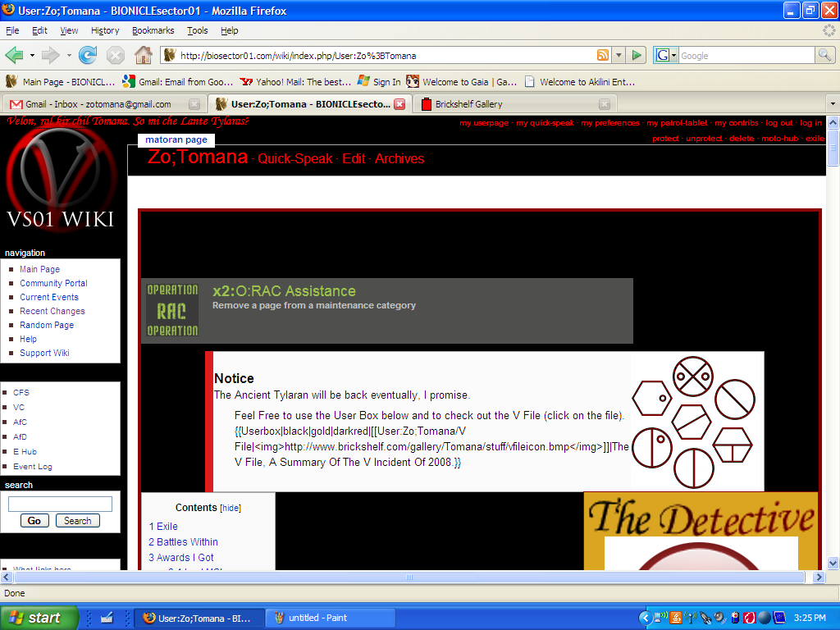
Task: Hide the Contents box via its hide toggle
Action: coord(229,507)
